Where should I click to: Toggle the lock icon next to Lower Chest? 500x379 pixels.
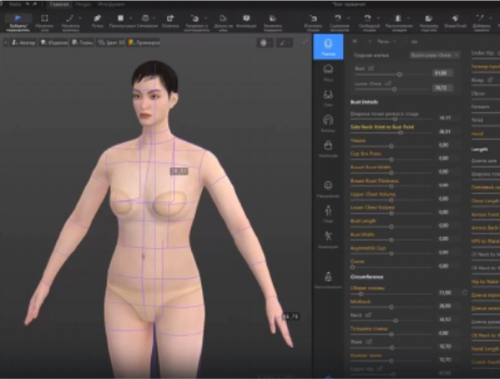(388, 83)
